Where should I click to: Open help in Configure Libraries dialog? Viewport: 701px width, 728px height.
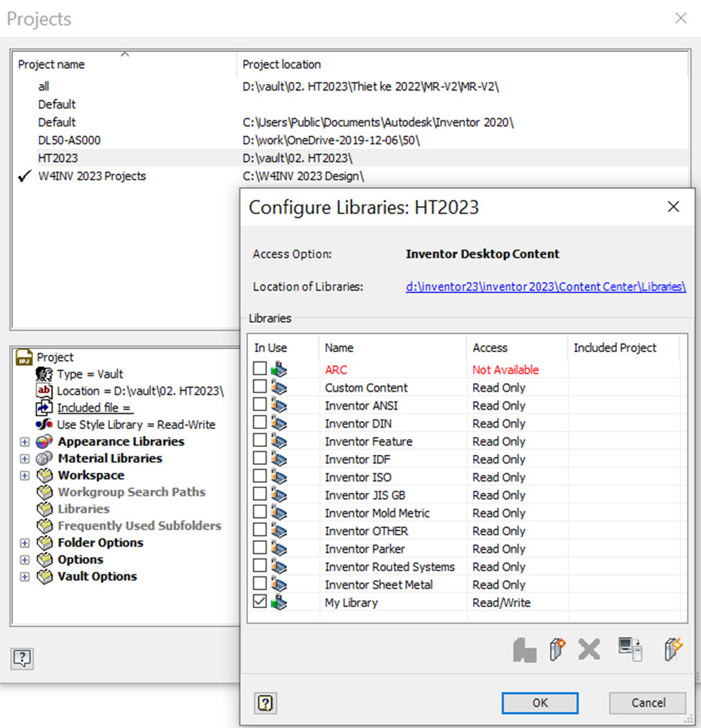pos(265,703)
